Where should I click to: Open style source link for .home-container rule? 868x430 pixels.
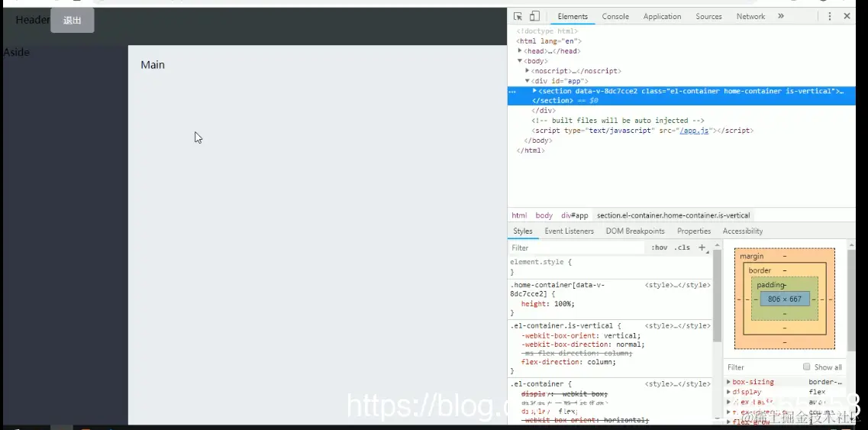678,285
